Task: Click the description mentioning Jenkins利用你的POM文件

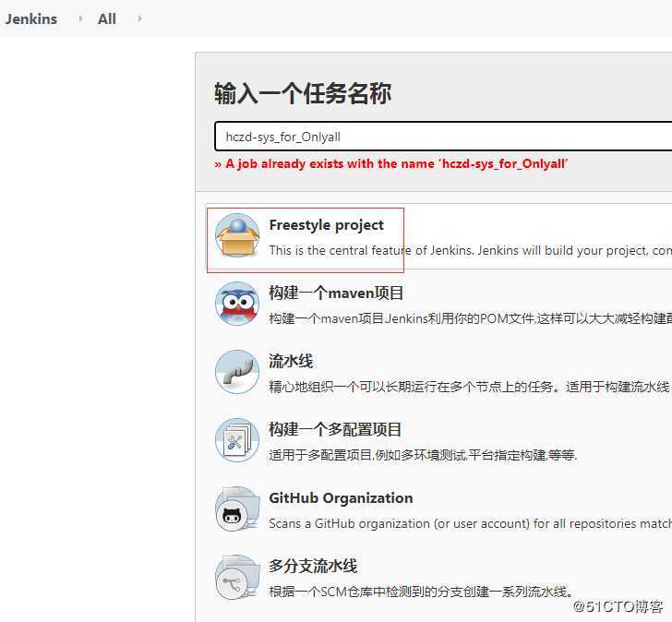Action: click(x=470, y=318)
